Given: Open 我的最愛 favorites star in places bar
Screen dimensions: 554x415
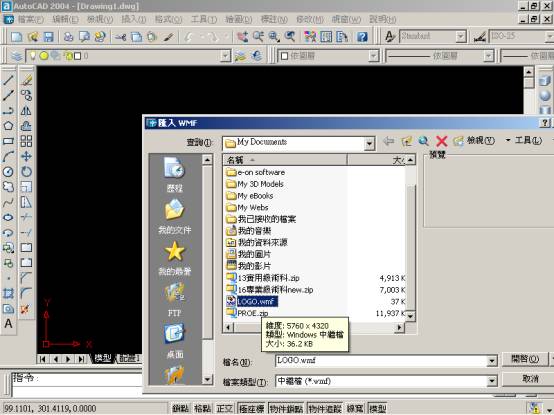Looking at the screenshot, I should 175,258.
